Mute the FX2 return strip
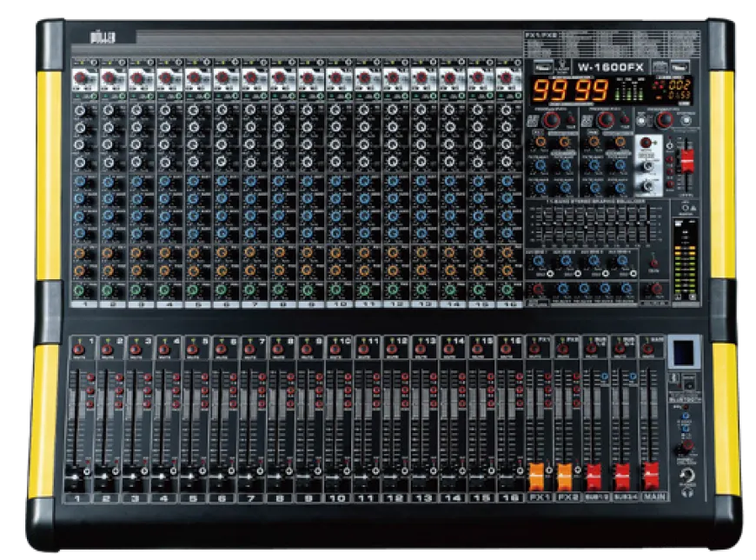 click(x=563, y=349)
